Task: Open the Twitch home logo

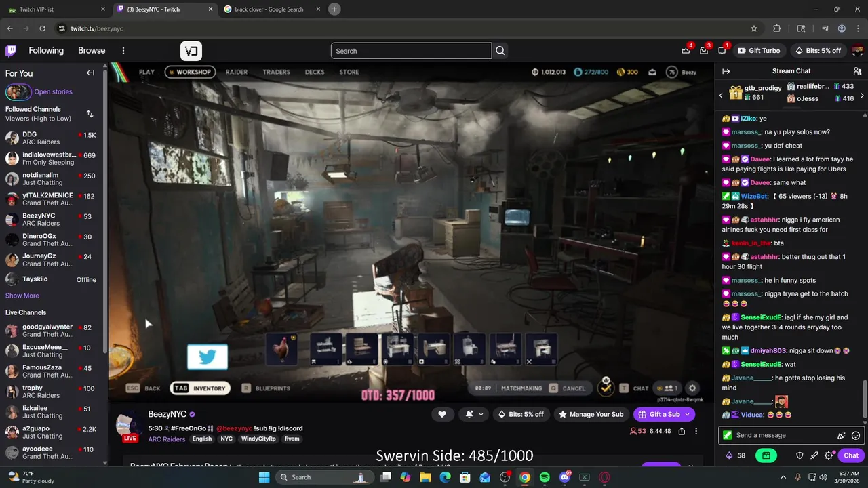Action: pos(12,51)
